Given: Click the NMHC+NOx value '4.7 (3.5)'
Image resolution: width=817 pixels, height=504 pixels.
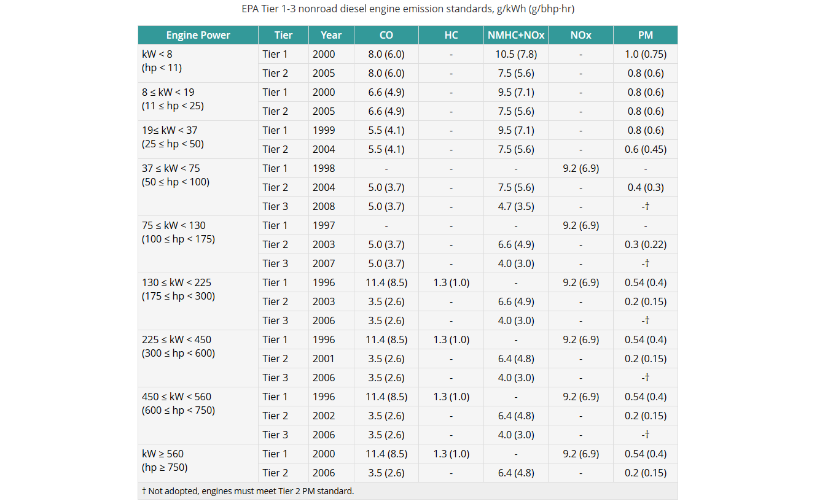Looking at the screenshot, I should coord(516,206).
